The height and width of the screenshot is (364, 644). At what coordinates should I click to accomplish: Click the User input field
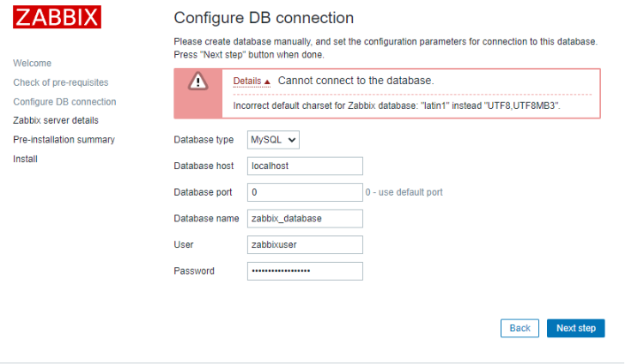[x=305, y=245]
